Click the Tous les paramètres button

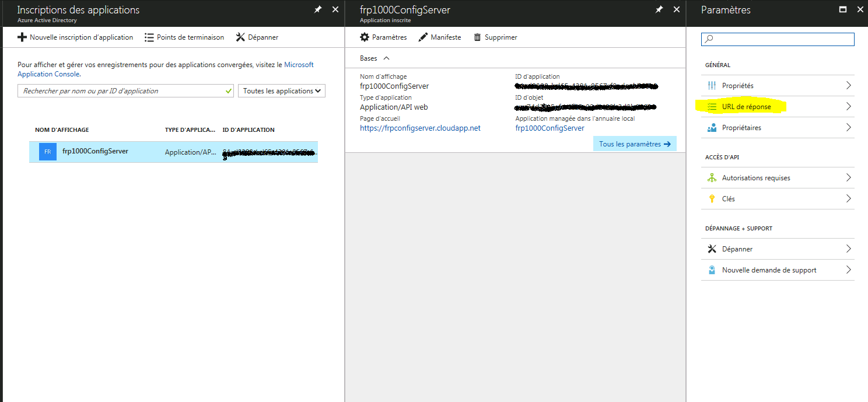coord(635,144)
